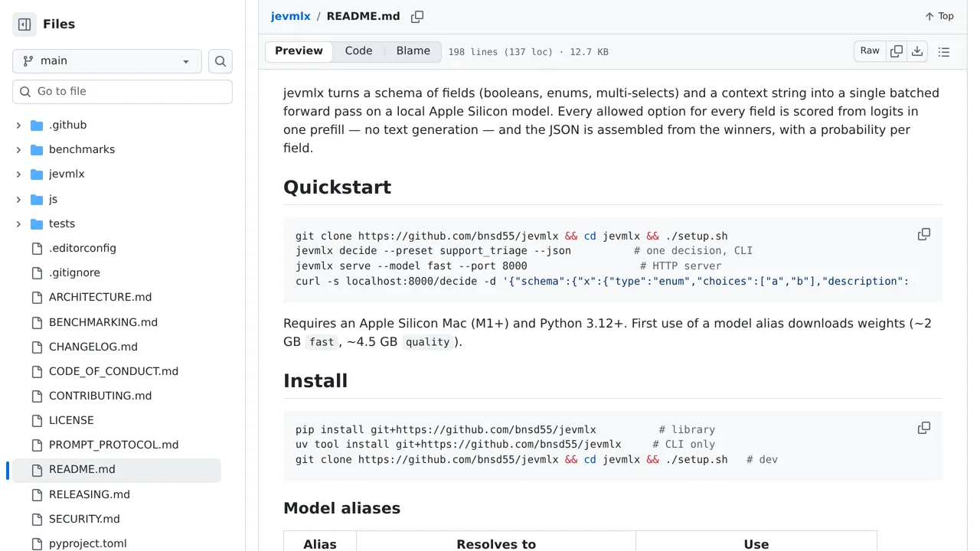This screenshot has height=551, width=980.
Task: Click the tests folder icon
Action: point(37,223)
